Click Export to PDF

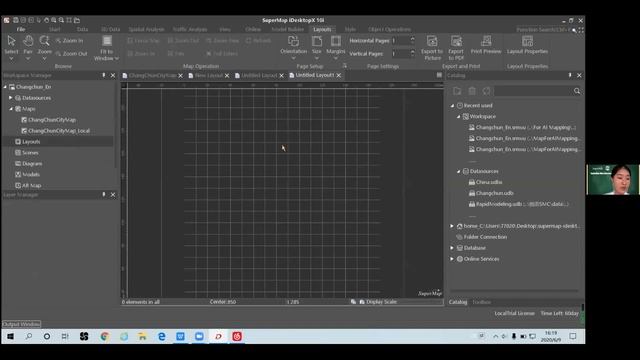click(456, 48)
